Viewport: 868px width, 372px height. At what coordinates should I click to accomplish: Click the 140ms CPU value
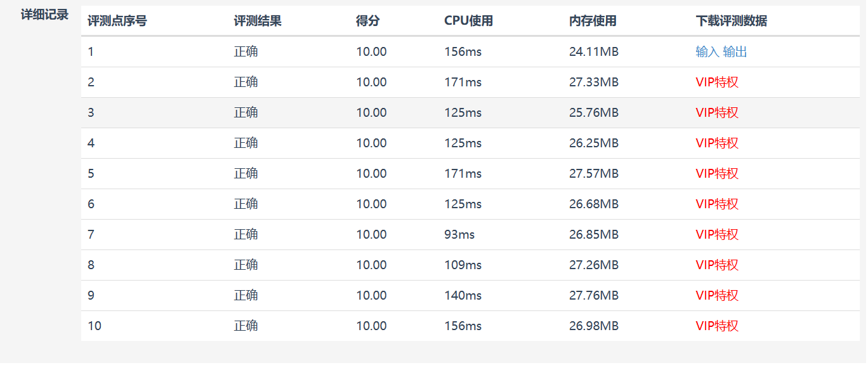pos(463,296)
